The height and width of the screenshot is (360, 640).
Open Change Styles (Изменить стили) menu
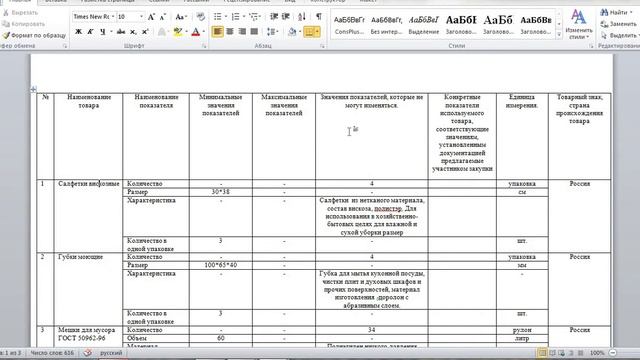point(578,24)
